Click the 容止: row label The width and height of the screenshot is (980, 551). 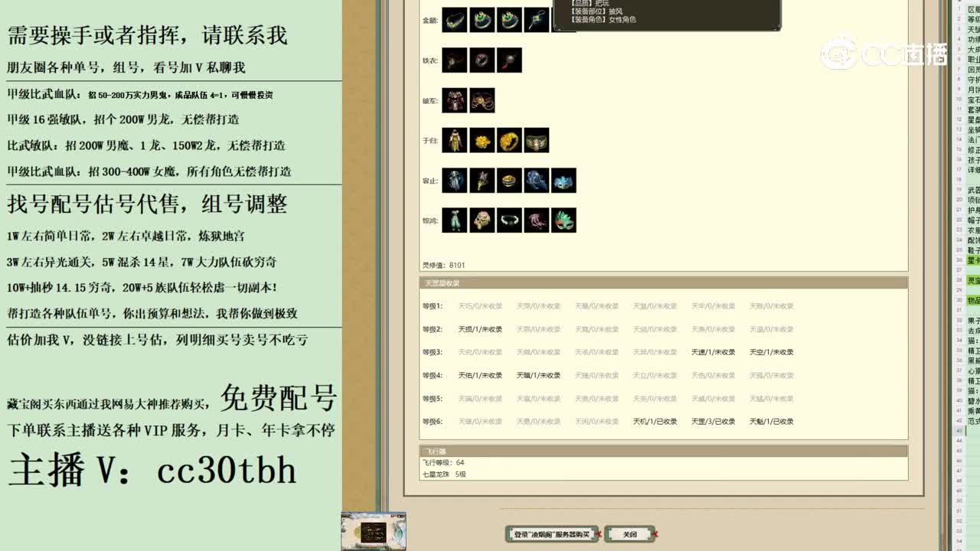point(430,181)
